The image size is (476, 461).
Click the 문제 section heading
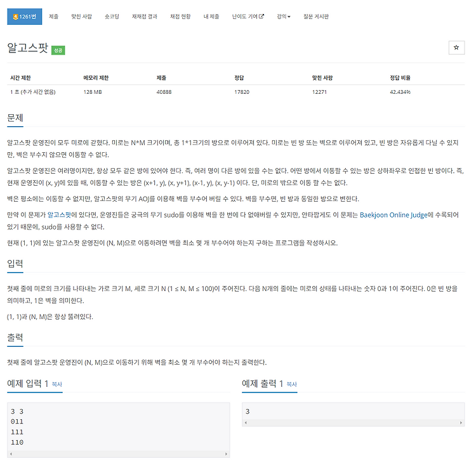pyautogui.click(x=15, y=118)
